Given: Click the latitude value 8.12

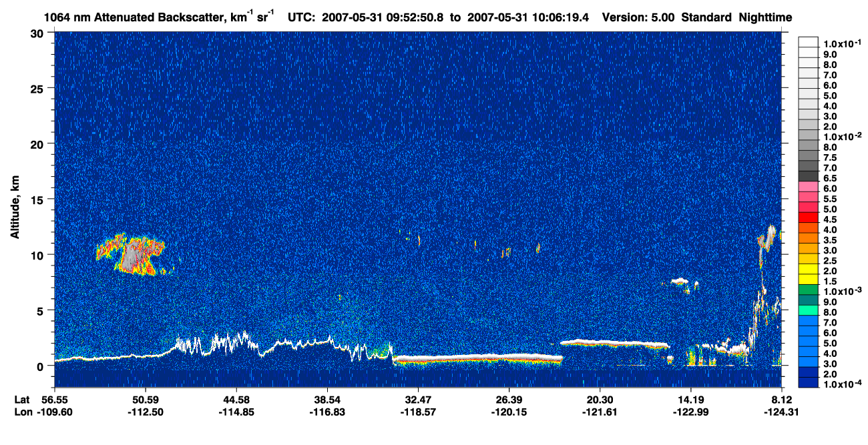Looking at the screenshot, I should [x=782, y=400].
